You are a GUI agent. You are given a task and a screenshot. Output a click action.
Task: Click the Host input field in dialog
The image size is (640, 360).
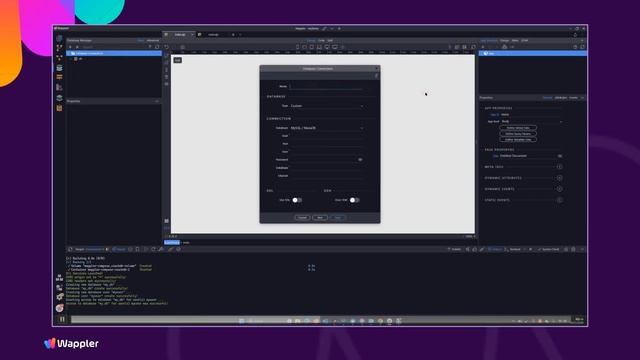(x=326, y=136)
